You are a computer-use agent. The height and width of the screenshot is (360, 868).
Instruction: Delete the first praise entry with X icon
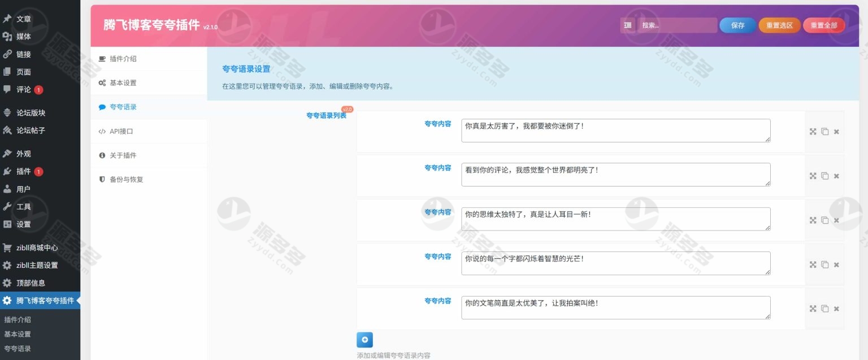point(836,132)
